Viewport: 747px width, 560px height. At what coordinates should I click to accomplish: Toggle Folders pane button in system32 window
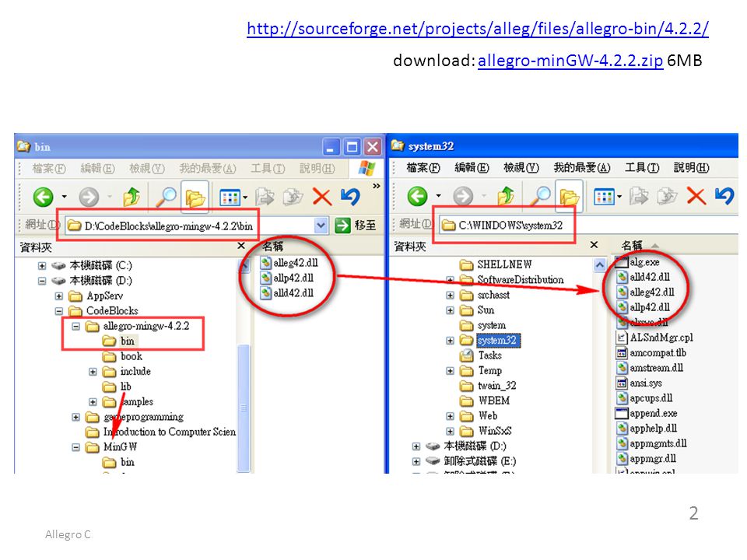click(570, 196)
